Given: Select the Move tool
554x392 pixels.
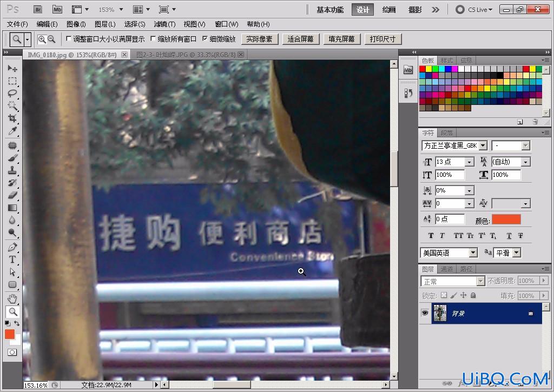Looking at the screenshot, I should coord(12,68).
